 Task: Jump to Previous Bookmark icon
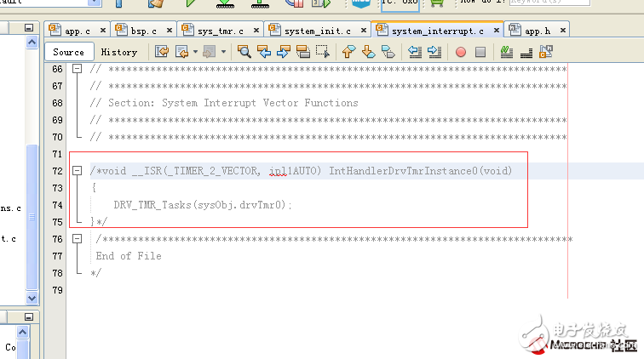click(348, 52)
